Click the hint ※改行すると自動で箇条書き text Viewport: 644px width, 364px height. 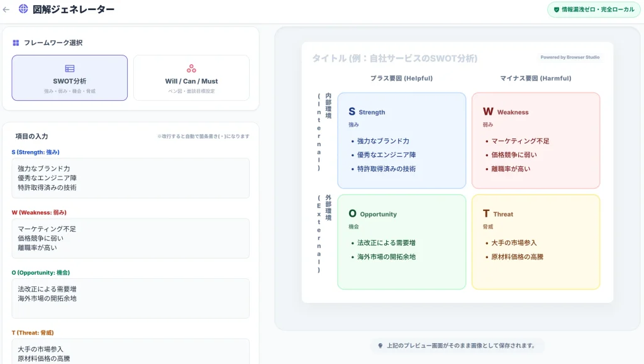[x=203, y=137]
